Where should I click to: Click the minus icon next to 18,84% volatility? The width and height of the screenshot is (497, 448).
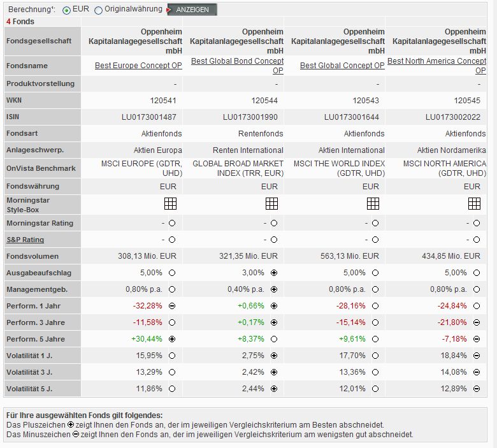coord(477,356)
